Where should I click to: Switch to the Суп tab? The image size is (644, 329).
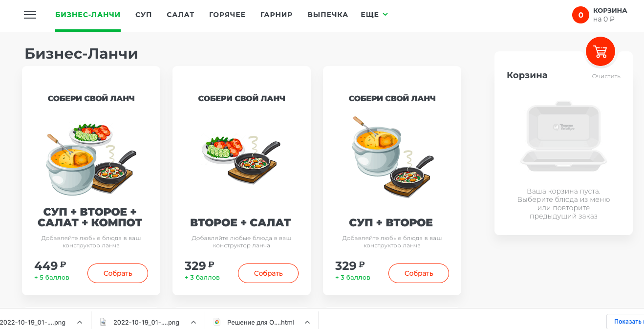click(x=144, y=15)
